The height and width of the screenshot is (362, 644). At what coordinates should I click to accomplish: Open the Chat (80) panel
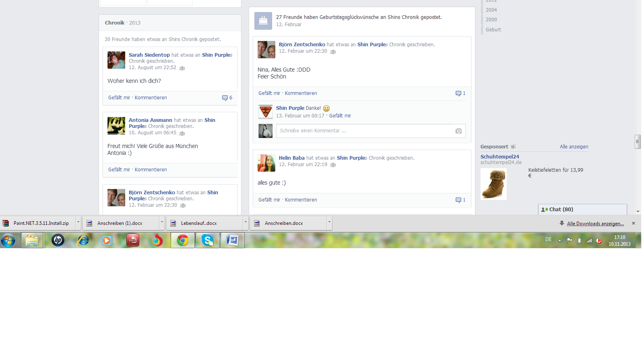click(582, 210)
